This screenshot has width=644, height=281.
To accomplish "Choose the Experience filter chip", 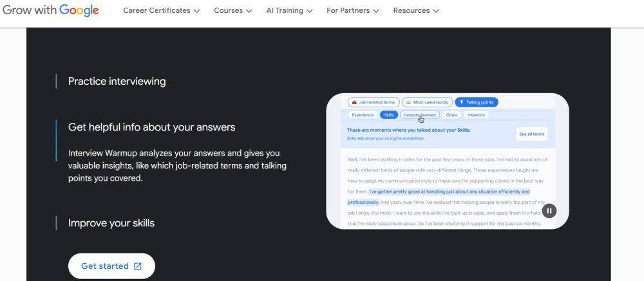I will [x=363, y=115].
